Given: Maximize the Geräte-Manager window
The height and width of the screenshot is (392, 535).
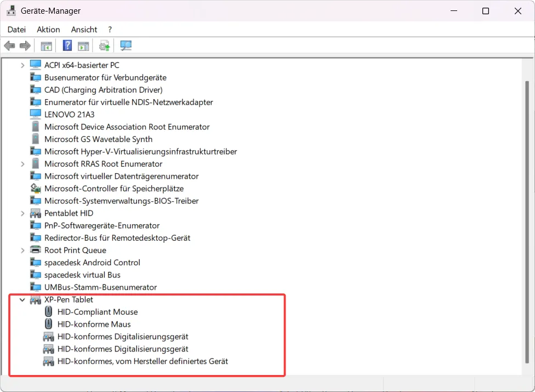Looking at the screenshot, I should pos(486,11).
